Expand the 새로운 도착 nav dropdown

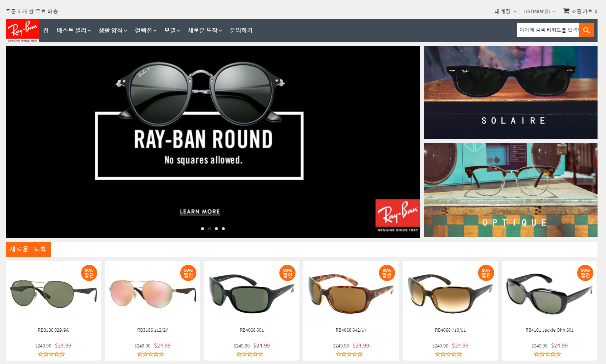[205, 30]
